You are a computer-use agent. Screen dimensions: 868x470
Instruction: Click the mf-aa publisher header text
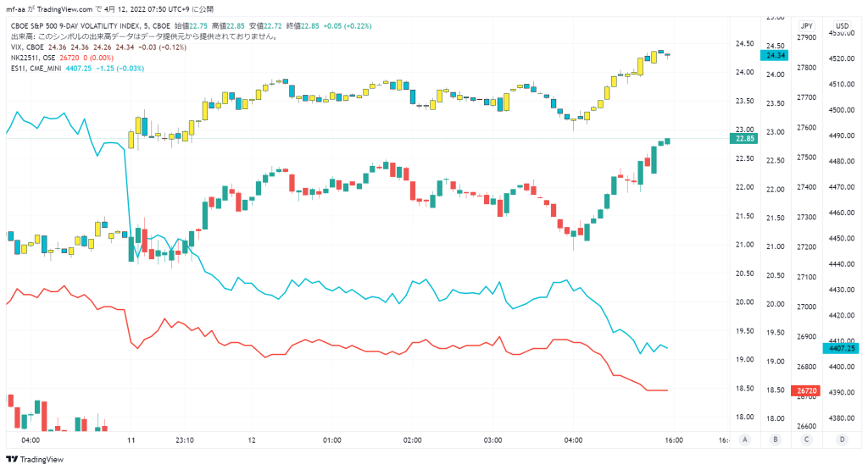coord(15,9)
